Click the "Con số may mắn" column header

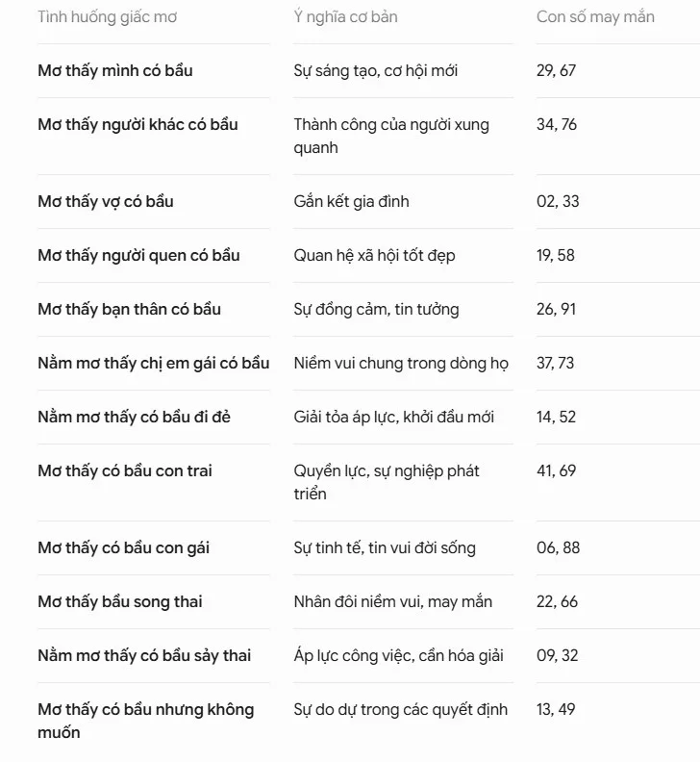pyautogui.click(x=595, y=17)
